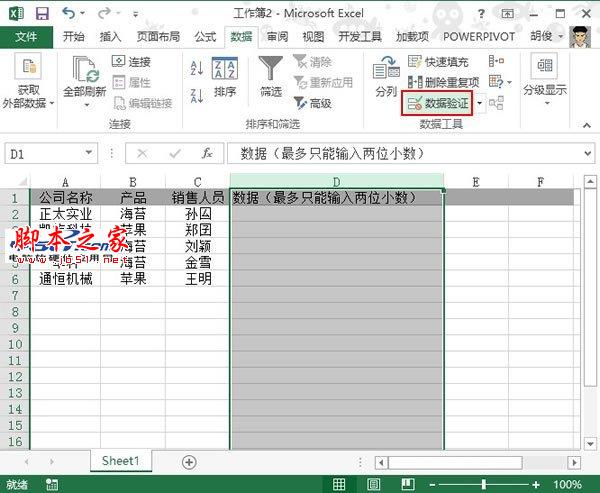Open the Undo history dropdown arrow
This screenshot has height=493, width=600.
[x=82, y=14]
